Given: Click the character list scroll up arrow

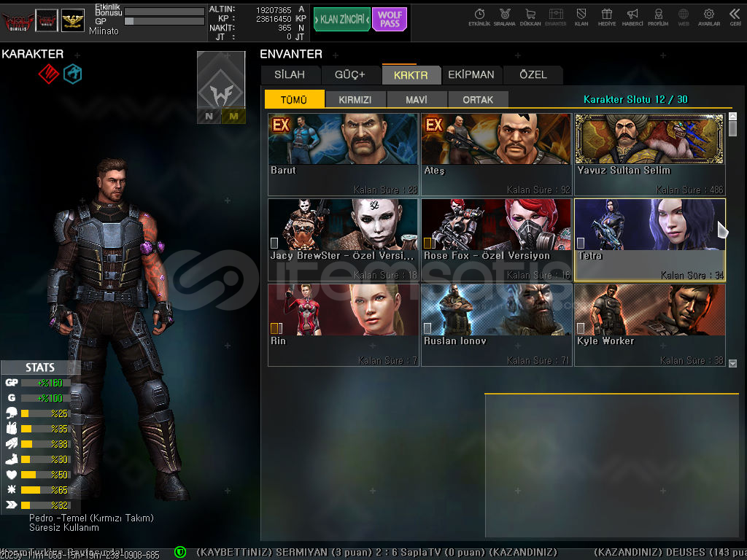Looking at the screenshot, I should (732, 116).
